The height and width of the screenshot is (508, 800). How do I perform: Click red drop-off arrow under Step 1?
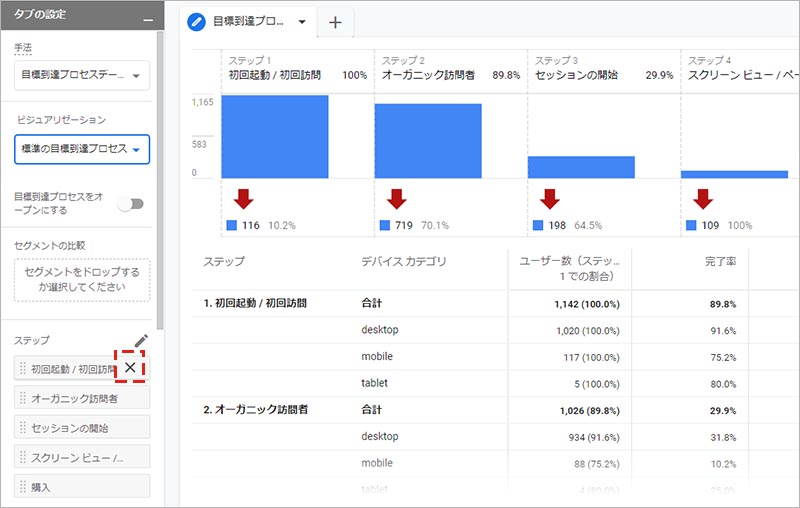[243, 198]
